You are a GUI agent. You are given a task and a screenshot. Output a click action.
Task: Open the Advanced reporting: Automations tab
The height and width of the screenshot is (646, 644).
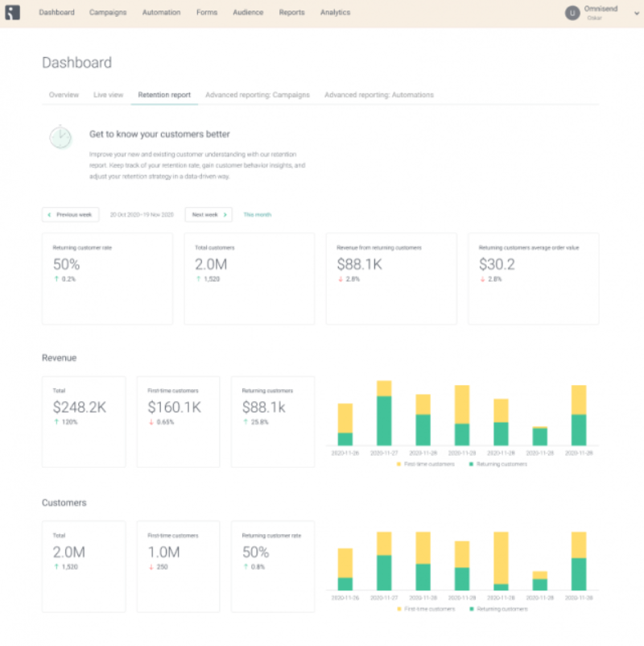coord(379,95)
